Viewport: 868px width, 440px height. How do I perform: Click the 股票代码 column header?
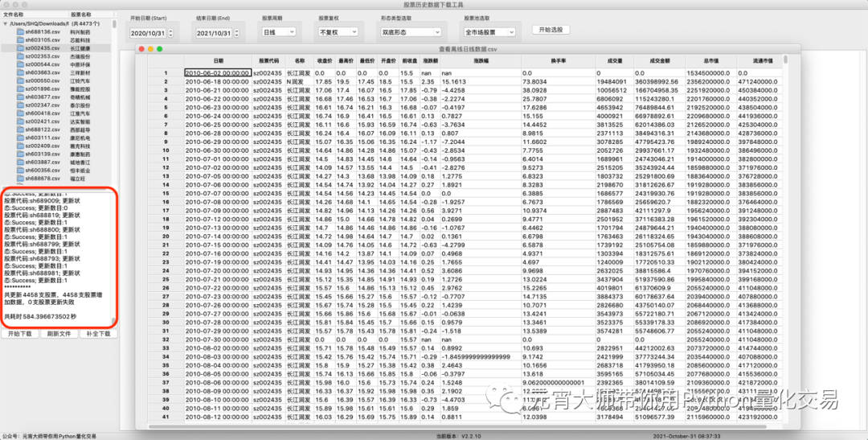pyautogui.click(x=268, y=60)
